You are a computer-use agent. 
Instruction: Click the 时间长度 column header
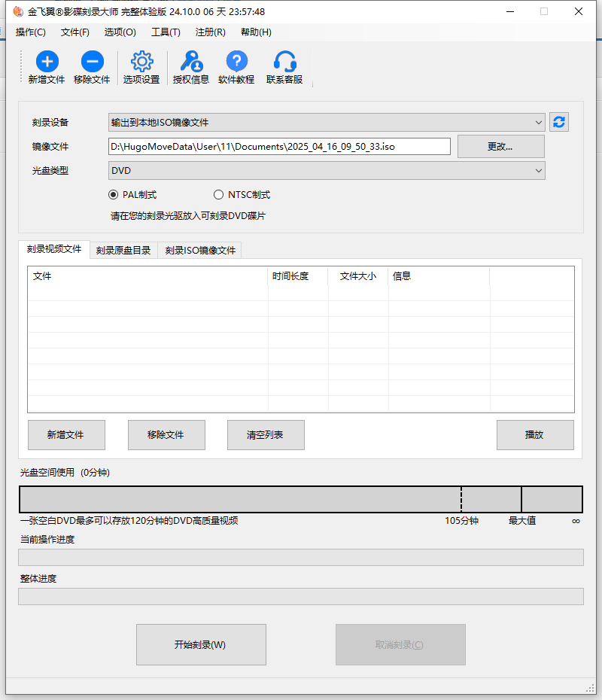click(298, 276)
